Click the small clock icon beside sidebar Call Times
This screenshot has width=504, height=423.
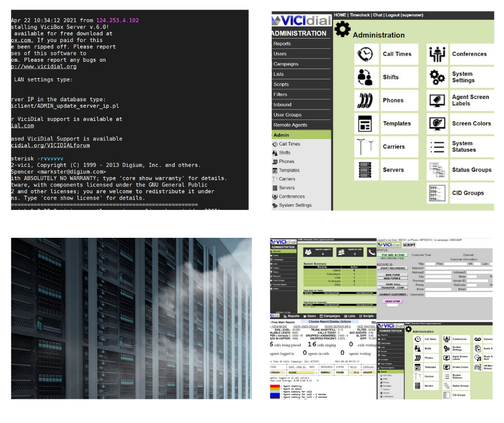[x=275, y=144]
